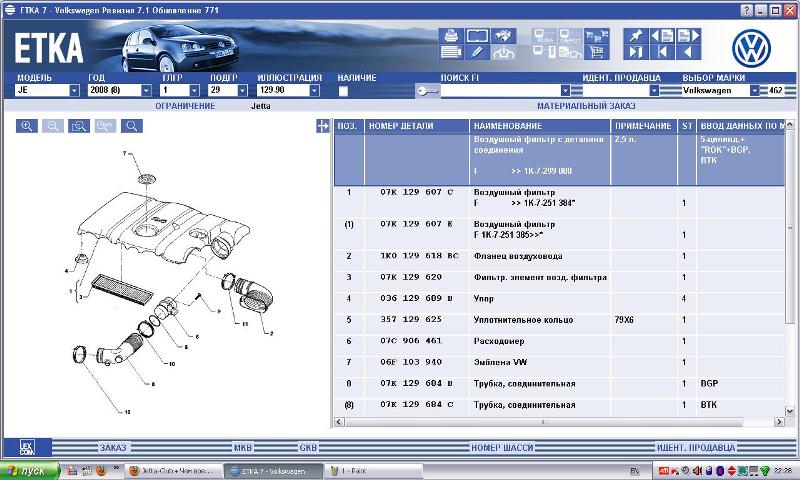Viewport: 800px width, 480px height.
Task: Click the НОМЕР ДЕТАЛИ column header
Action: click(x=416, y=126)
